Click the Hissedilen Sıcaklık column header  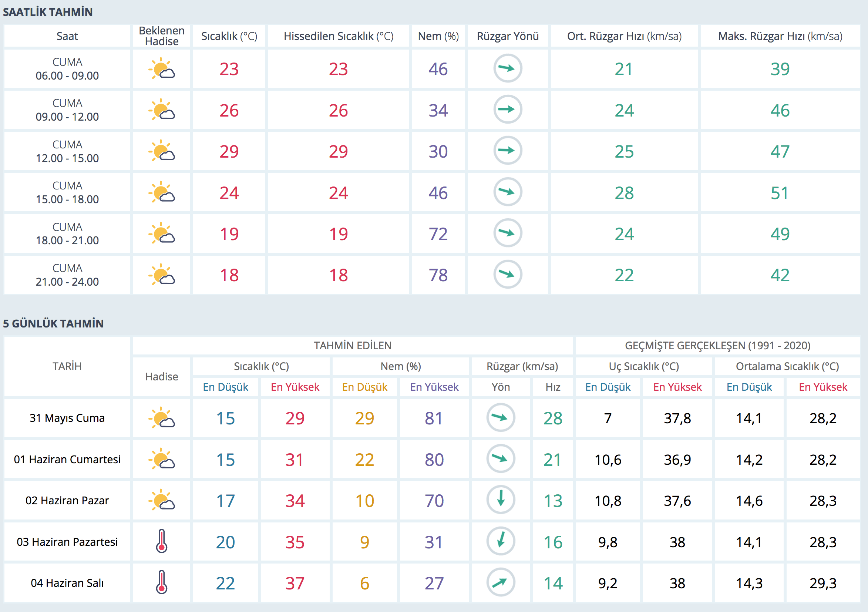coord(338,36)
